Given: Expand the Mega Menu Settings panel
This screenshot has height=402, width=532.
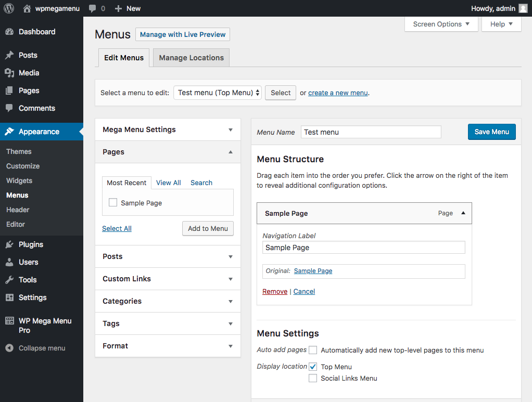Looking at the screenshot, I should pos(168,129).
